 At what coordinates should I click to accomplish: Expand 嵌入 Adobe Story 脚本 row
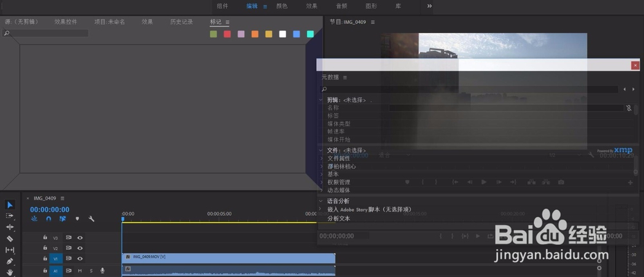[x=321, y=209]
